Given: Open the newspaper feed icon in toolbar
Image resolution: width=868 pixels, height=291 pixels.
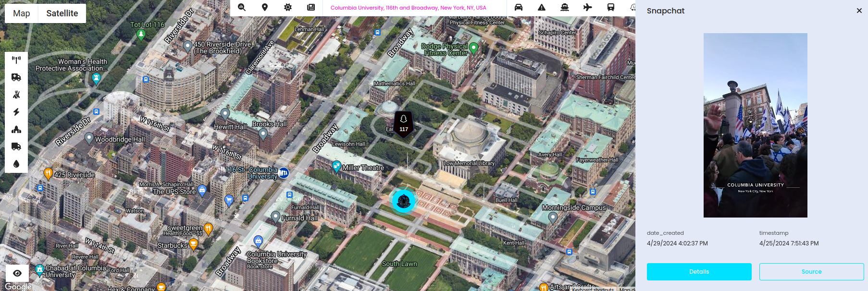Looking at the screenshot, I should coord(311,7).
